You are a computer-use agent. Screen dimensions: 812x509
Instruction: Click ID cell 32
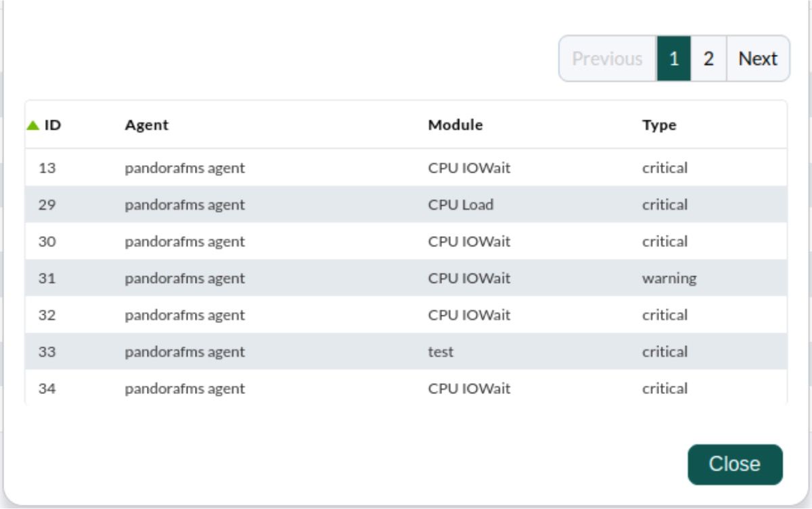[x=47, y=315]
